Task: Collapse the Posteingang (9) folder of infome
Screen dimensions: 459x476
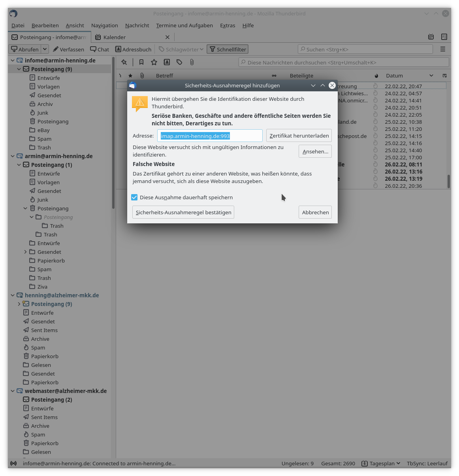Action: point(19,69)
